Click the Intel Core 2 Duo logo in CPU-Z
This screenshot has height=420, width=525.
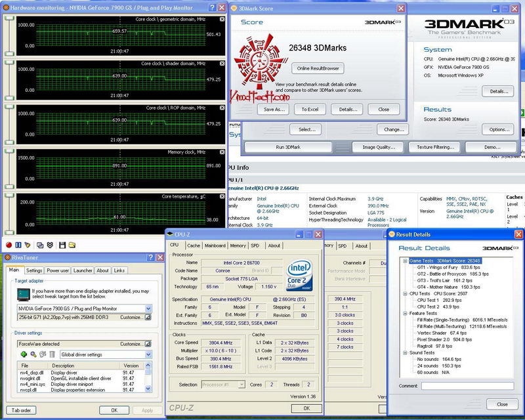(x=300, y=276)
